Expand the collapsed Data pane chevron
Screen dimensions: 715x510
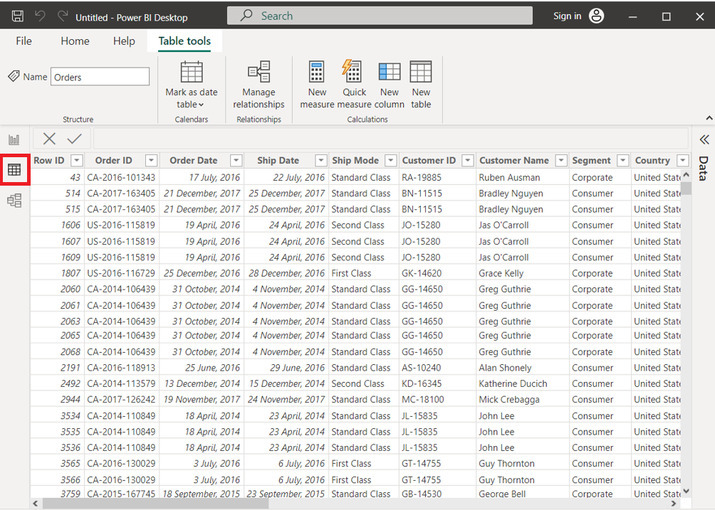click(703, 140)
